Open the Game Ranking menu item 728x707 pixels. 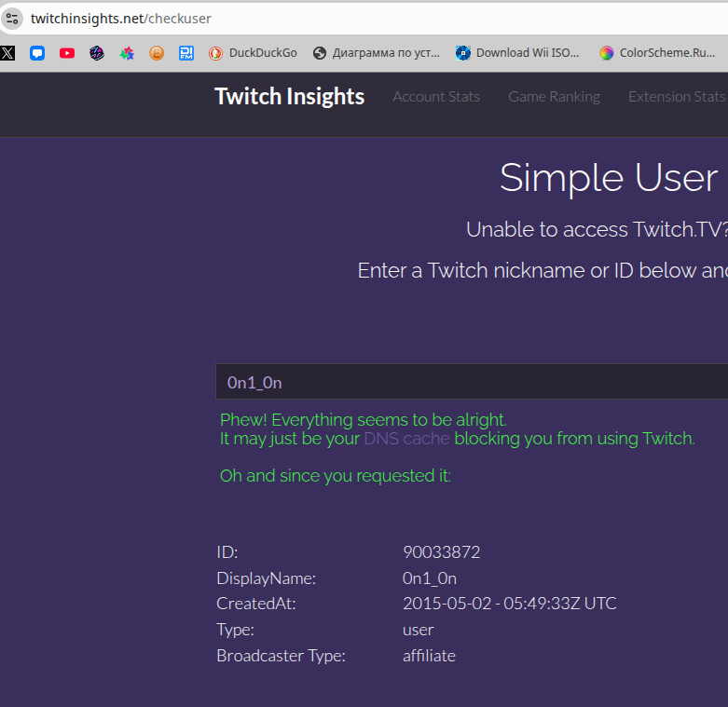554,97
